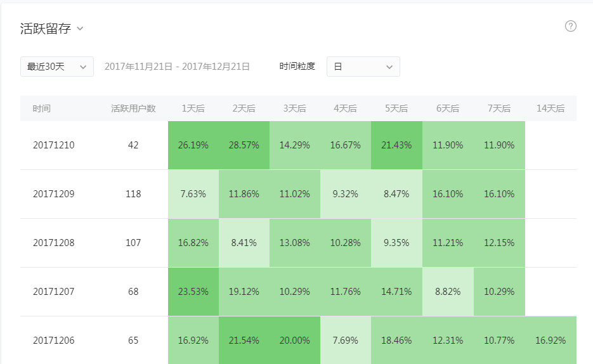Click the 20171210 row date cell

point(54,145)
